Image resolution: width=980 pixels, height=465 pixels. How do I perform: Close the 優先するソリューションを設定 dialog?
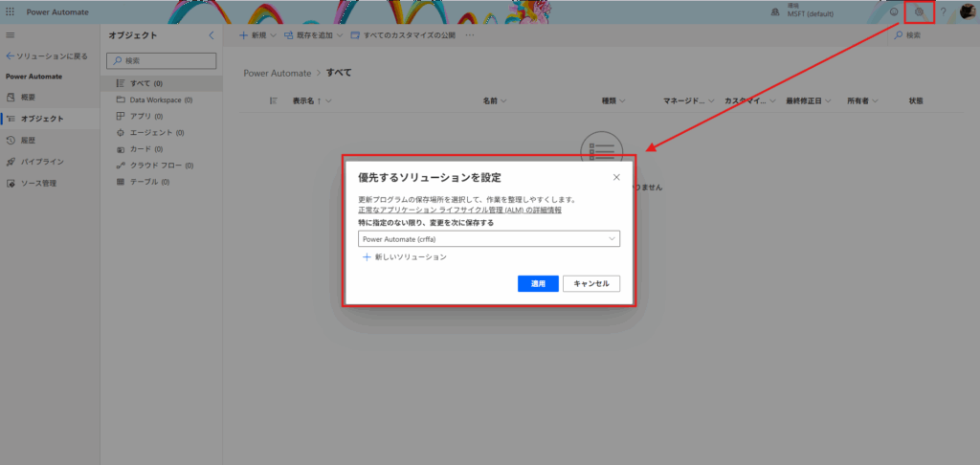(x=616, y=178)
